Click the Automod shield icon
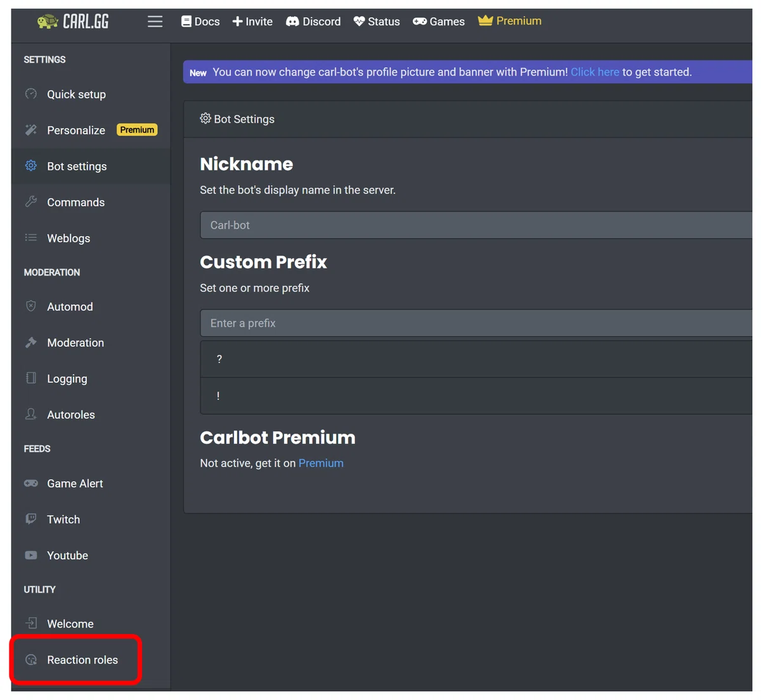Image resolution: width=761 pixels, height=700 pixels. (x=31, y=306)
